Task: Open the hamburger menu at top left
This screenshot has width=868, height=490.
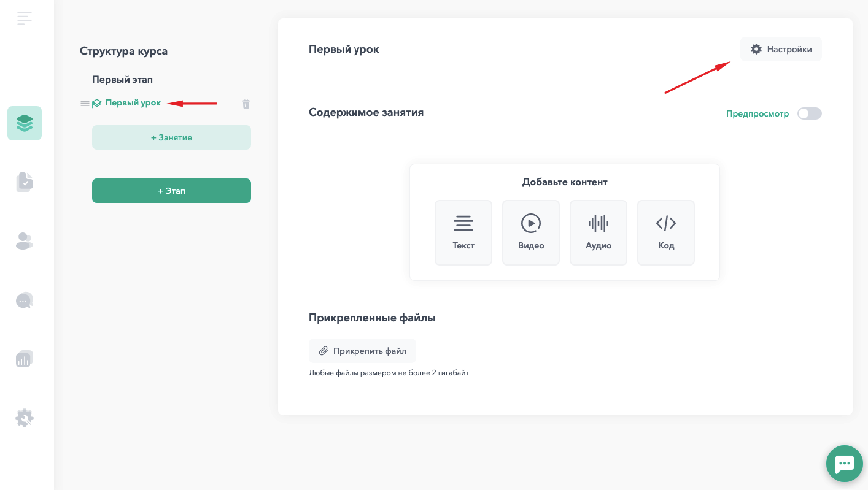Action: 25,18
